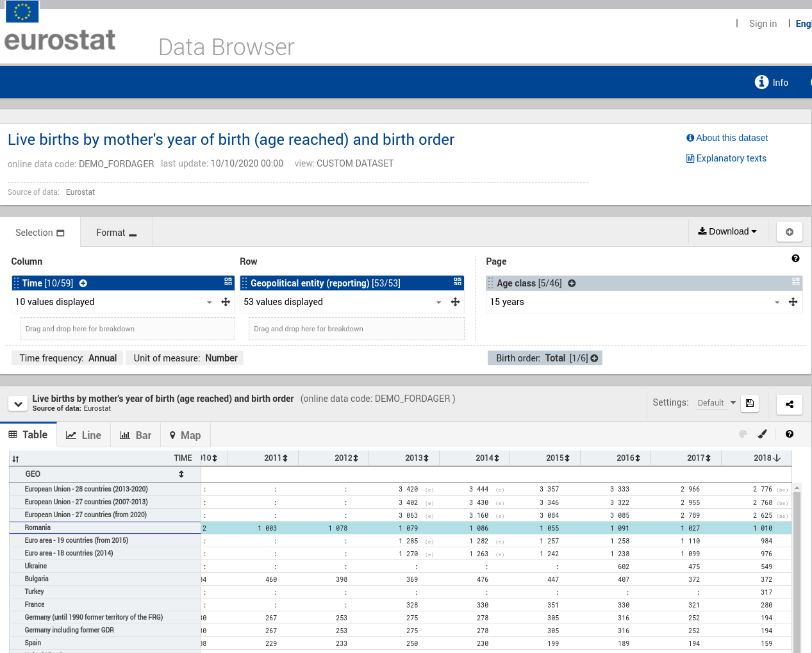
Task: Toggle the Selection panel
Action: point(40,233)
